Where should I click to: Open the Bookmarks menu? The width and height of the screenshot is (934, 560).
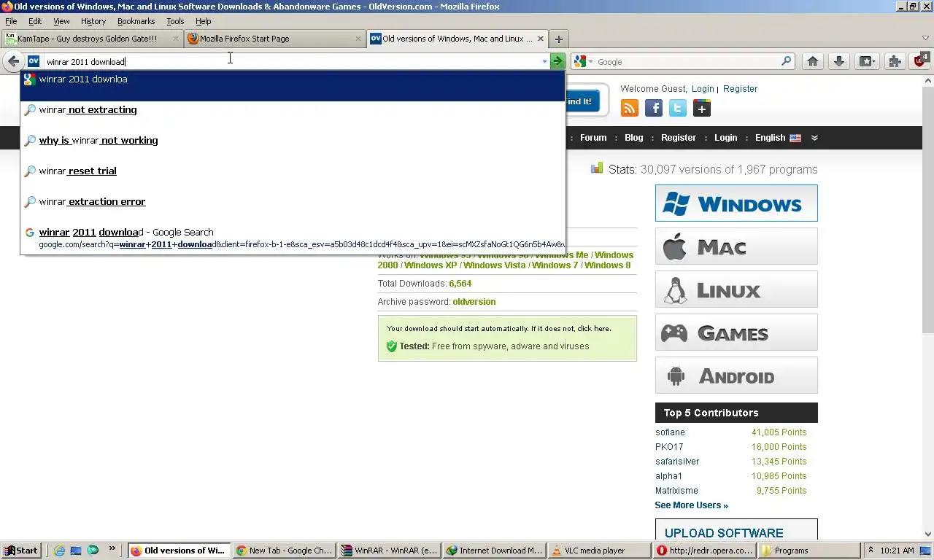point(136,21)
